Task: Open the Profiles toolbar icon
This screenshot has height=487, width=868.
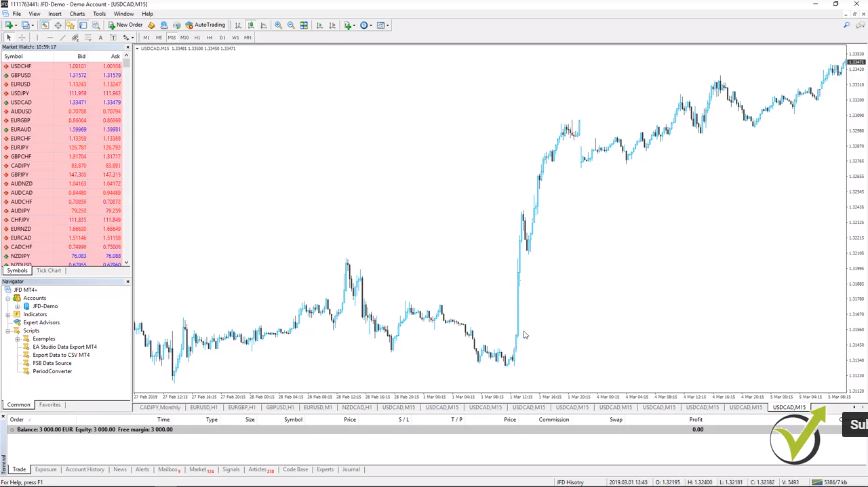Action: [x=25, y=25]
